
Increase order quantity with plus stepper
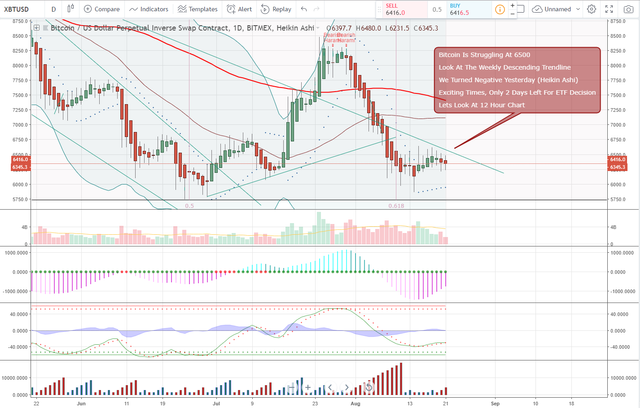[x=513, y=6]
